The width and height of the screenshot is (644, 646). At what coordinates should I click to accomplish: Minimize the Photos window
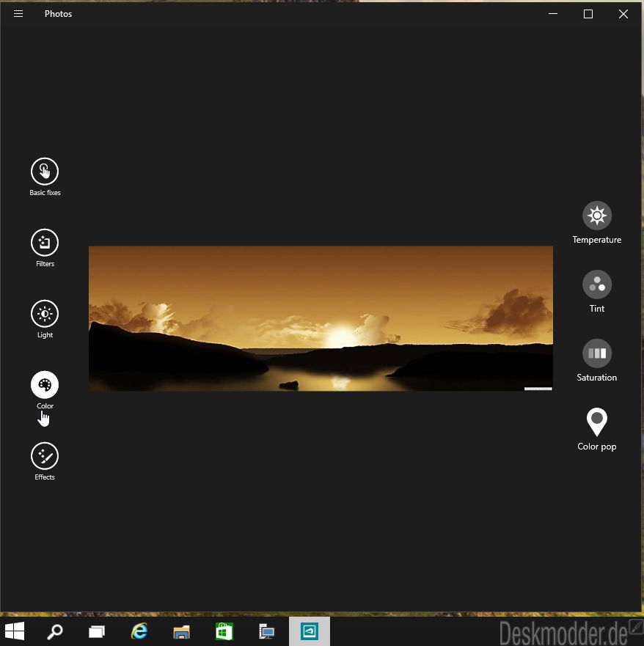click(553, 14)
